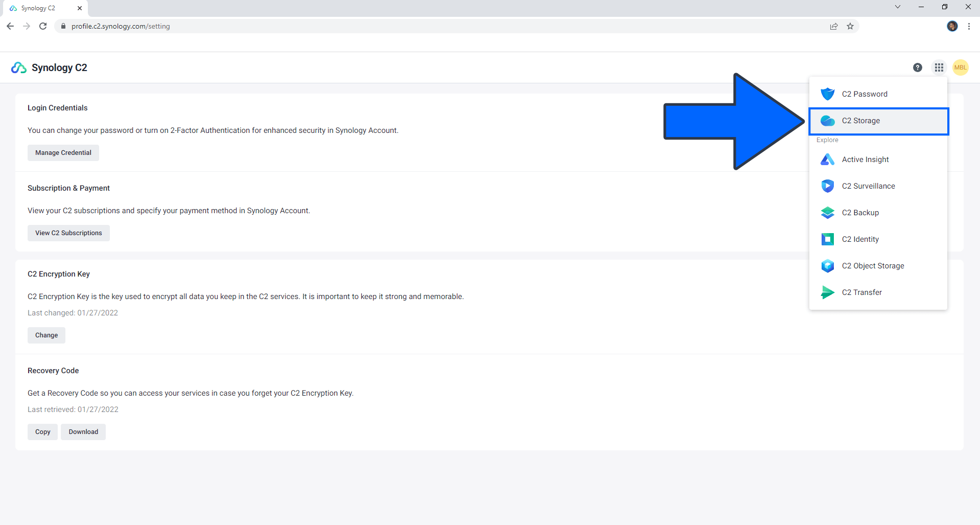Select Active Insight menu entry
The height and width of the screenshot is (525, 980).
click(x=878, y=159)
